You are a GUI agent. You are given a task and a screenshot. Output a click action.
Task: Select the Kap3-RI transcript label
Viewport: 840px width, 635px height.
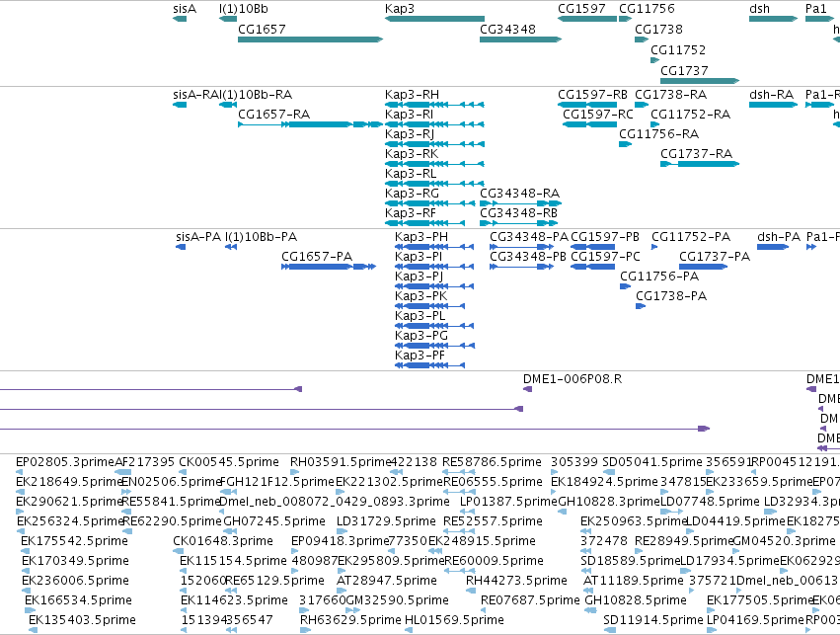pos(410,115)
